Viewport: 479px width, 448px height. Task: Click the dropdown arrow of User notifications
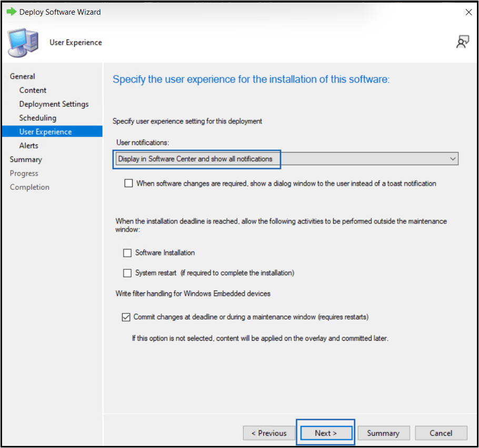click(x=453, y=159)
